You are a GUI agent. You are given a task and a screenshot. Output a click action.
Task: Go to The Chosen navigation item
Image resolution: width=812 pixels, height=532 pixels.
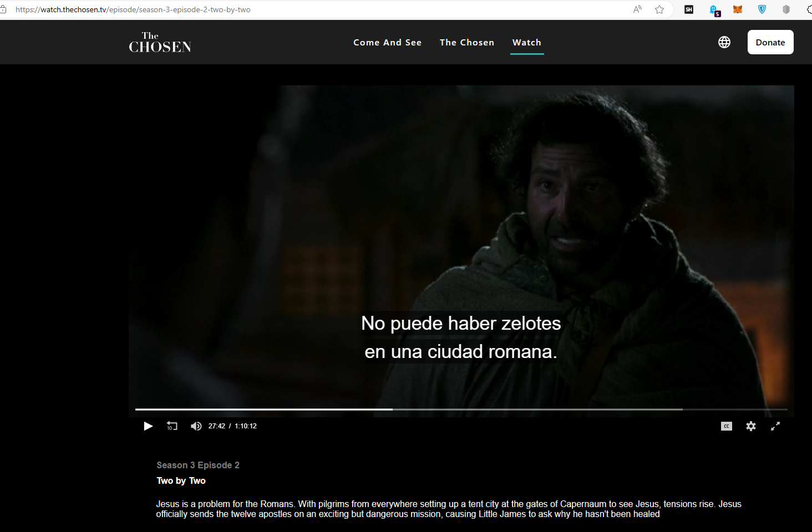pos(467,43)
